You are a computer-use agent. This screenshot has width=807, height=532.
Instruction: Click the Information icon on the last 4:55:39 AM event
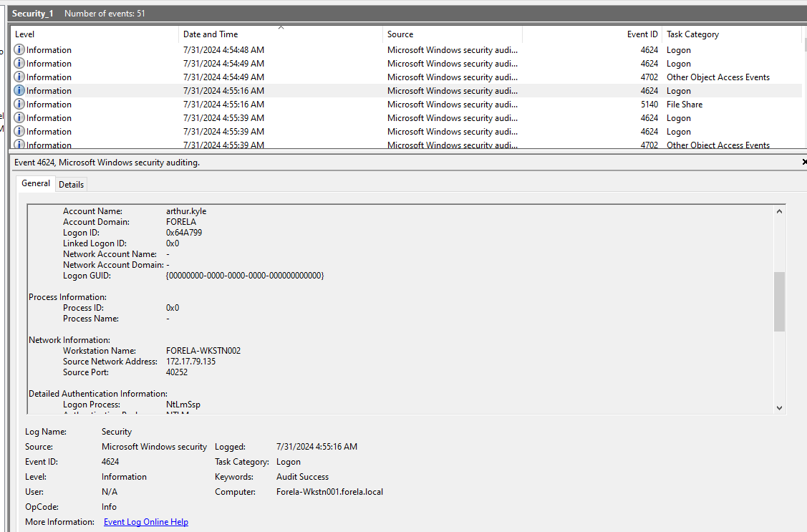[x=19, y=145]
